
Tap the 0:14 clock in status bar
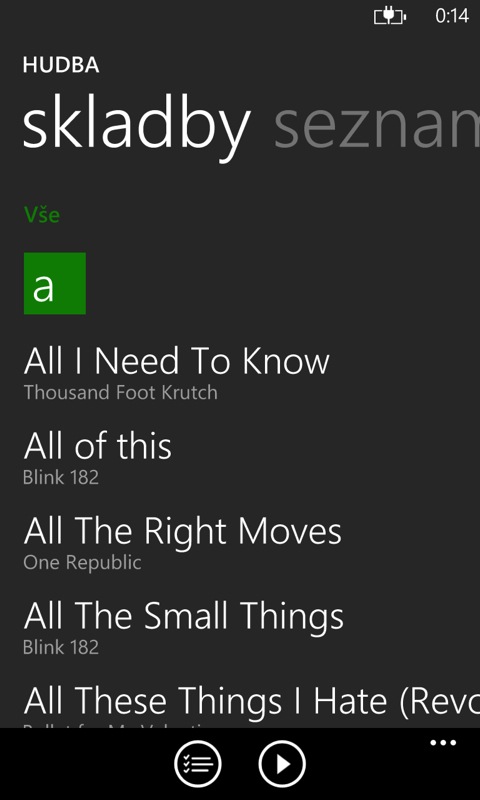pos(452,16)
